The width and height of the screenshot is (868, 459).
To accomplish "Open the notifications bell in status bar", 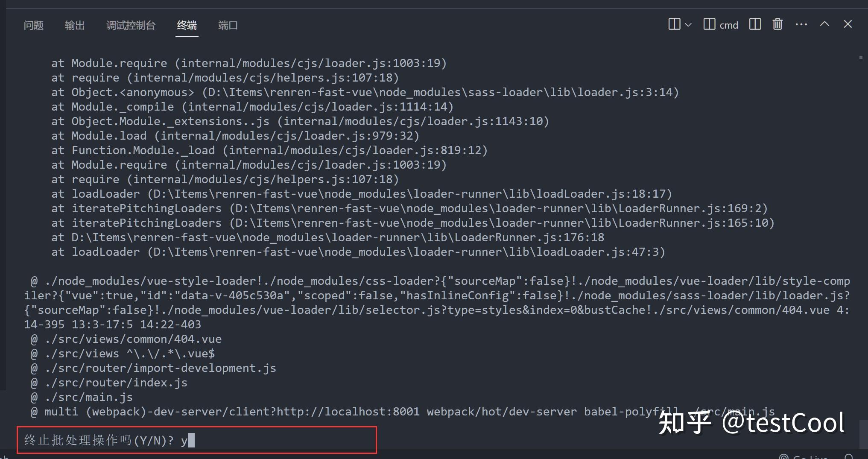I will click(x=848, y=457).
